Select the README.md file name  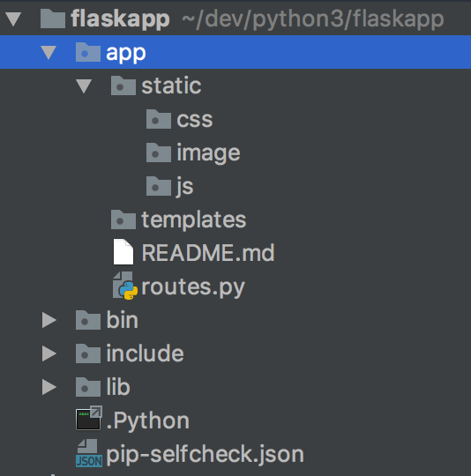point(208,253)
